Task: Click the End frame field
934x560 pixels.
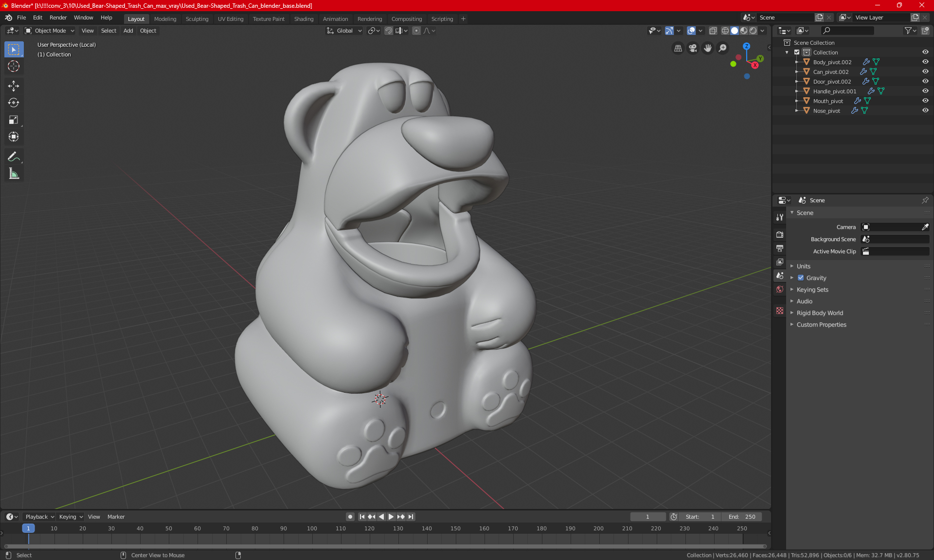Action: [x=741, y=517]
